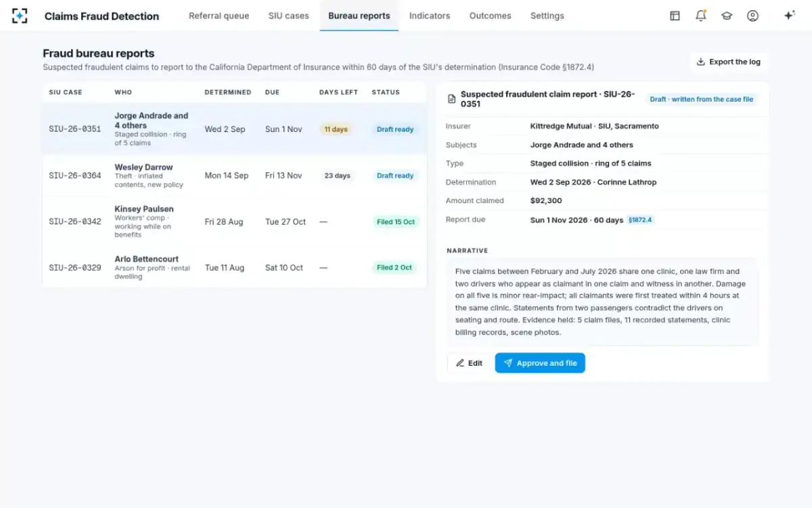The height and width of the screenshot is (508, 812).
Task: Select case SIU-26-0329 row
Action: (x=234, y=268)
